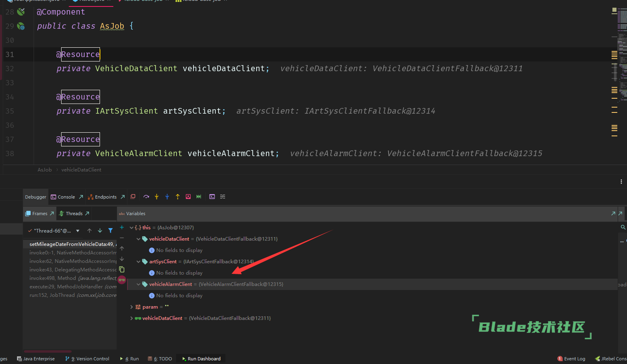Click the Step Over arrow
This screenshot has height=364, width=627.
point(146,197)
